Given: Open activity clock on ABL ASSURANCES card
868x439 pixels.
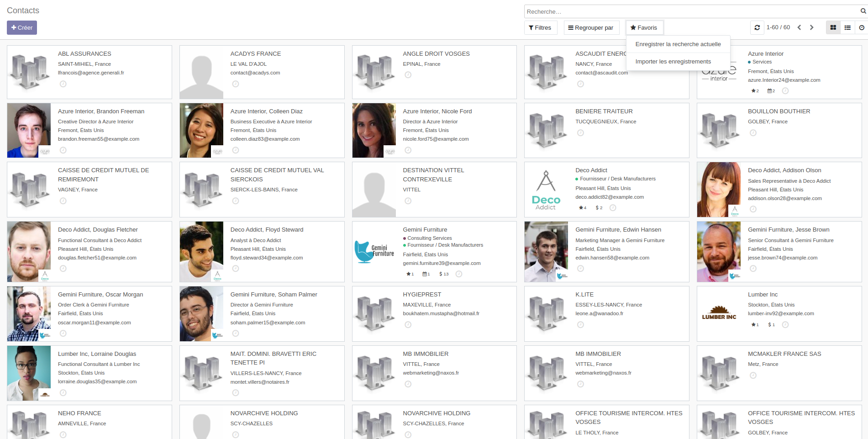Looking at the screenshot, I should [x=63, y=84].
